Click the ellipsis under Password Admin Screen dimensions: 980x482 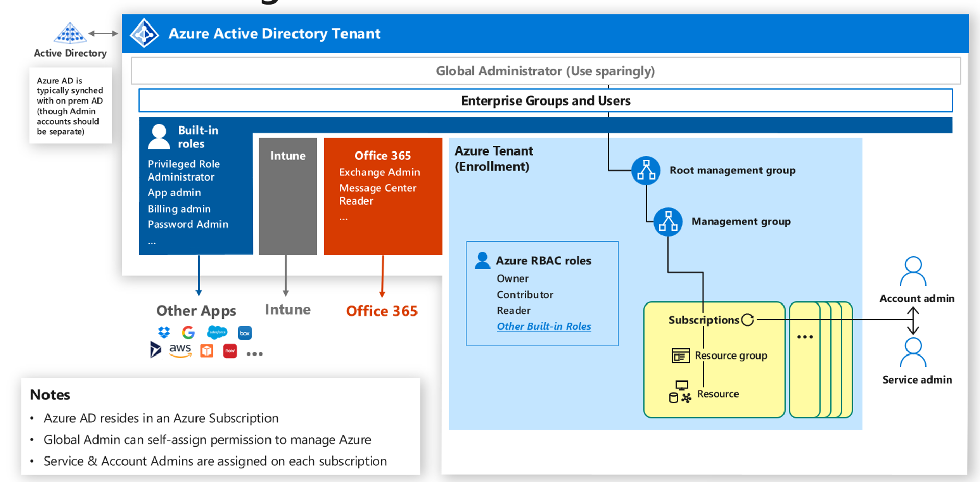pos(152,243)
